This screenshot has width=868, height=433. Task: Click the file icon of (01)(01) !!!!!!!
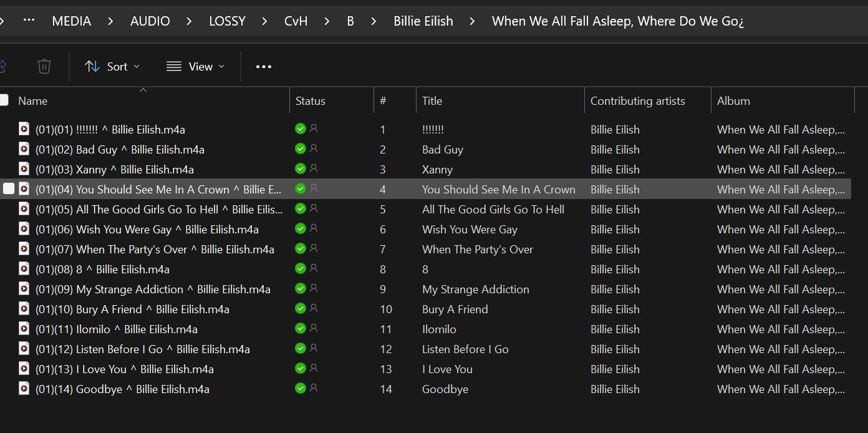(24, 129)
